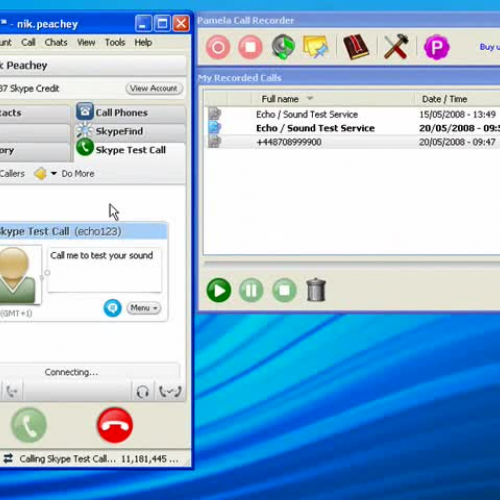Click the hold call icon beside the headset
The width and height of the screenshot is (500, 500).
pos(170,392)
